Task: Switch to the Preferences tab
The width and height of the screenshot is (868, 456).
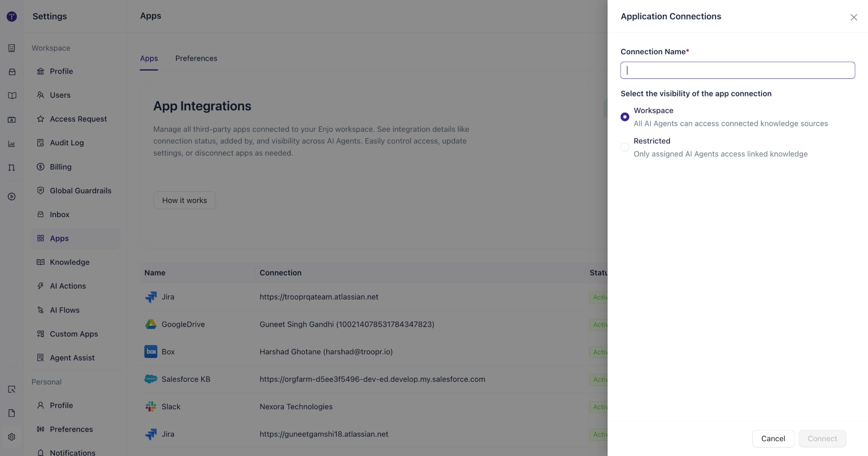Action: click(196, 58)
